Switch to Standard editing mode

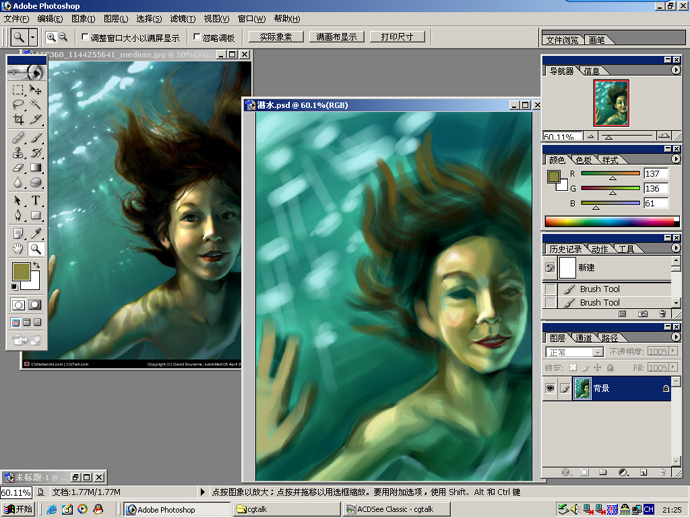coord(18,305)
